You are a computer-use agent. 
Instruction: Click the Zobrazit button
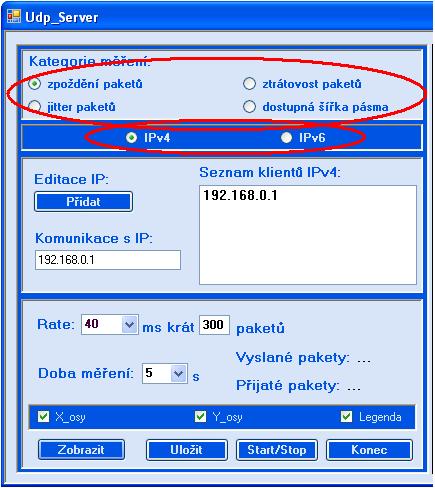pyautogui.click(x=81, y=450)
